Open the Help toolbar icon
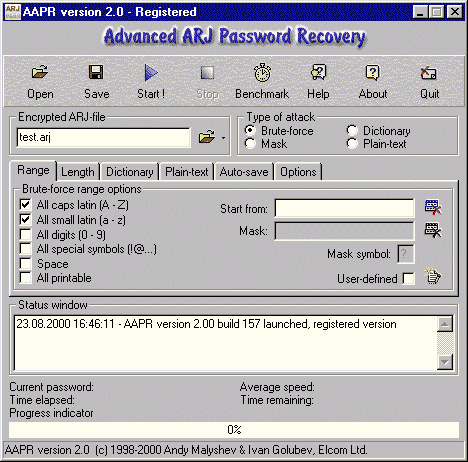Screen dimensions: 468x462 [318, 72]
